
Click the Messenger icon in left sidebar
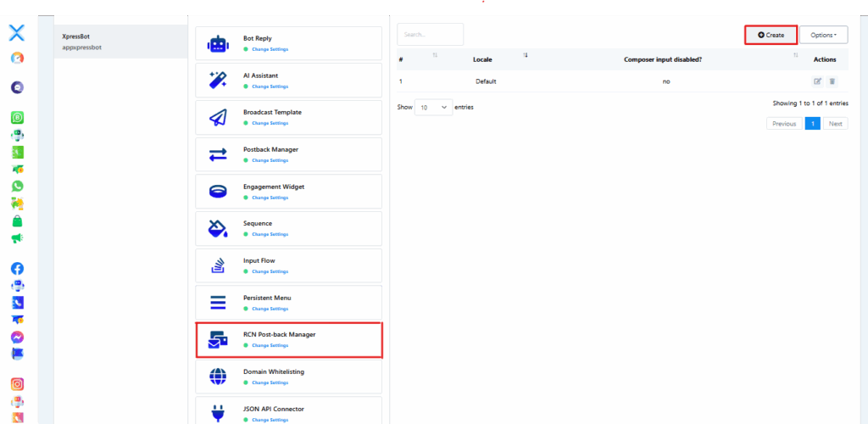[x=17, y=337]
